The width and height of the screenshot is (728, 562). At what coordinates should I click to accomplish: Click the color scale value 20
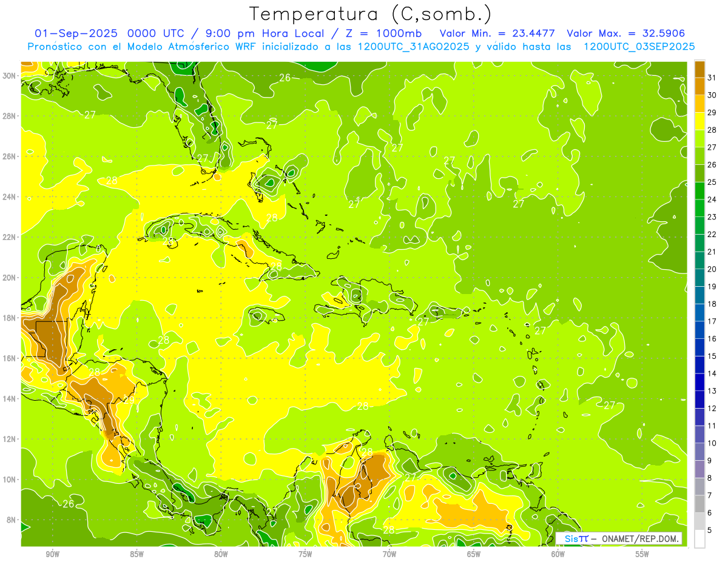(x=712, y=269)
